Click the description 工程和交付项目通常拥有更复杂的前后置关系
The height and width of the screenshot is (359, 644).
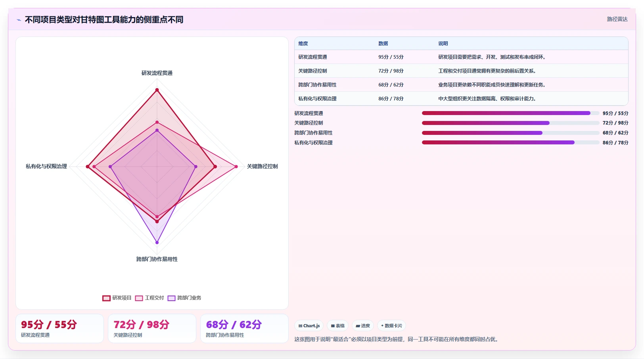(x=487, y=71)
